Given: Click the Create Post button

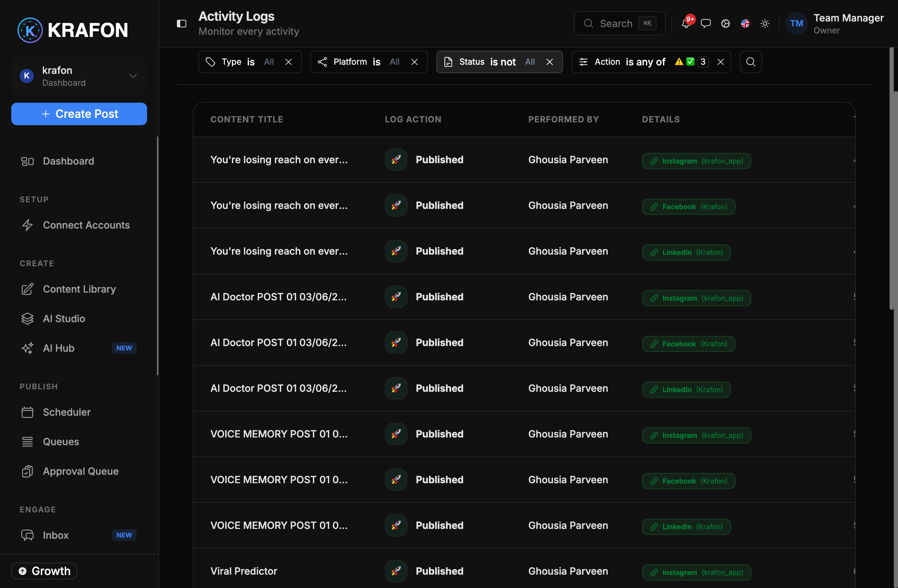Looking at the screenshot, I should point(79,114).
